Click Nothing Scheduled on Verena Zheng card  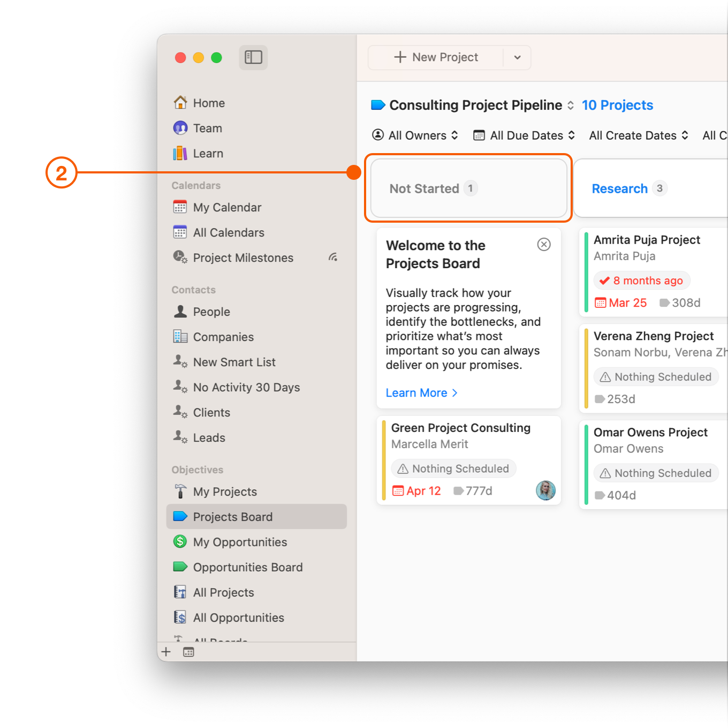[x=656, y=377]
